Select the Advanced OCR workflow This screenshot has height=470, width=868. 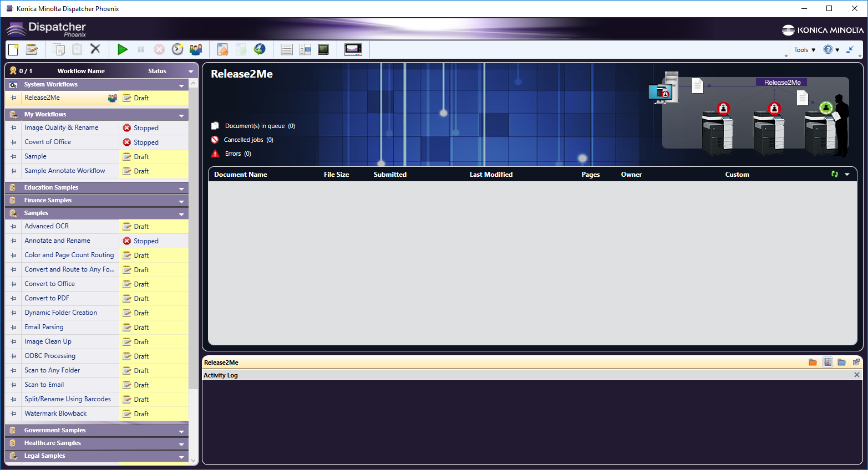click(x=97, y=226)
